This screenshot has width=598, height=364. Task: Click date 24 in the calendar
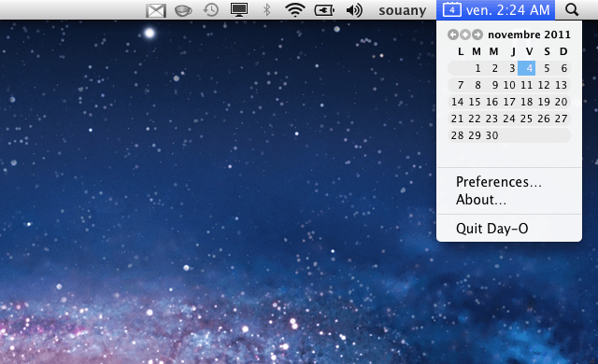[x=509, y=119]
